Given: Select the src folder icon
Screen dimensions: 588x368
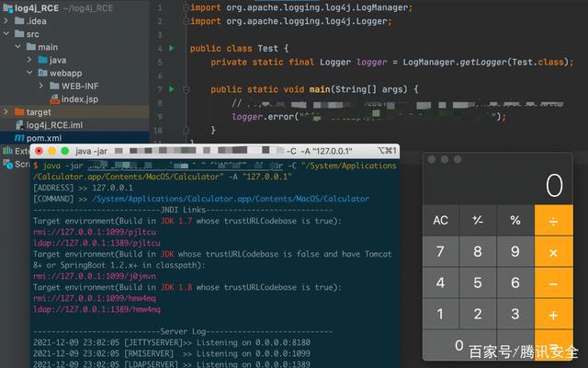Looking at the screenshot, I should point(19,34).
